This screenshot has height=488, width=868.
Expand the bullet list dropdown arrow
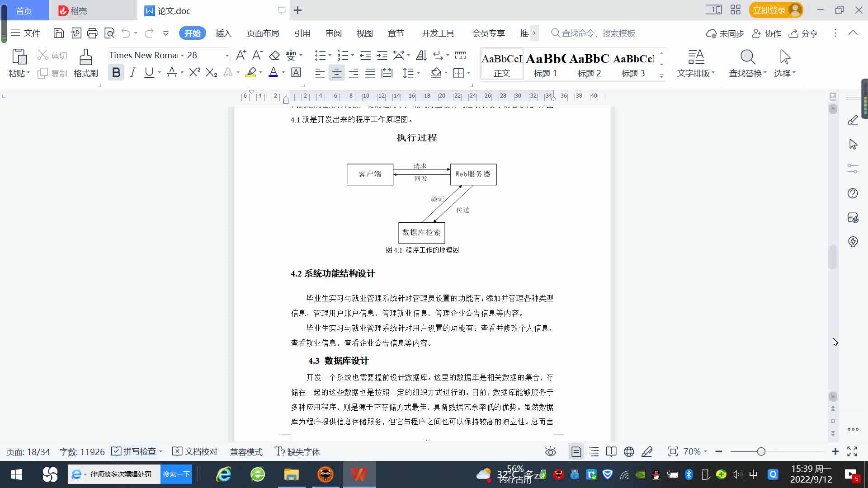[x=330, y=55]
